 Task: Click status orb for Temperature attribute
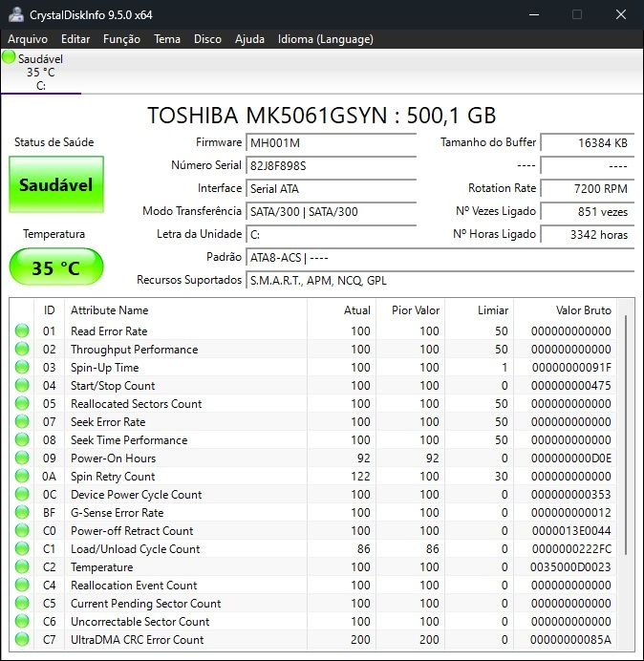[22, 566]
